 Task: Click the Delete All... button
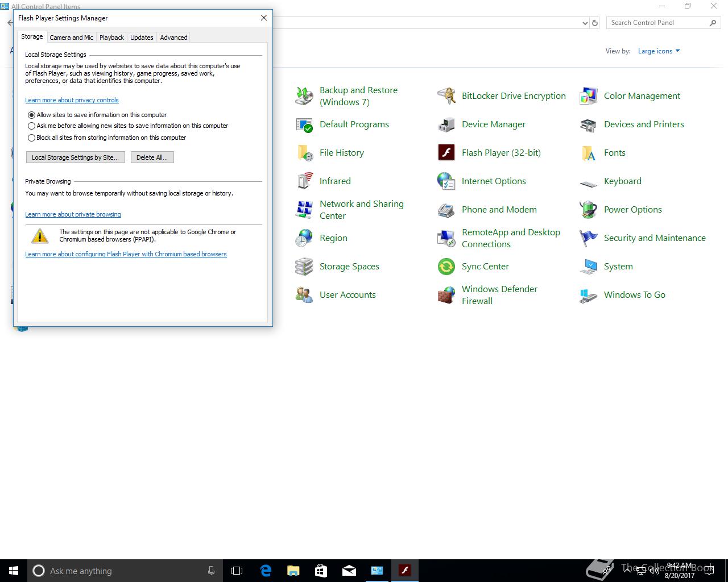pos(152,157)
